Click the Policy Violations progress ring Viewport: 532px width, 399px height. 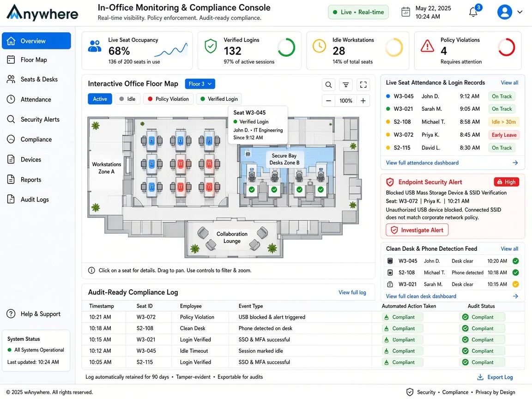click(x=507, y=47)
